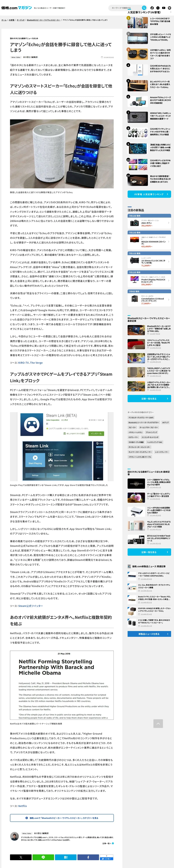Open the Netflix source link
The width and height of the screenshot is (174, 868).
(x=22, y=806)
